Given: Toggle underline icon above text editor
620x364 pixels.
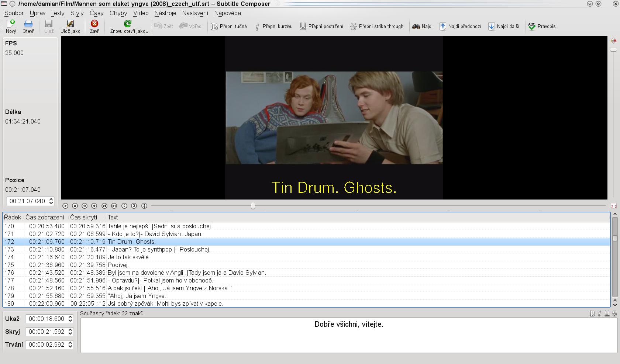Looking at the screenshot, I should [607, 313].
